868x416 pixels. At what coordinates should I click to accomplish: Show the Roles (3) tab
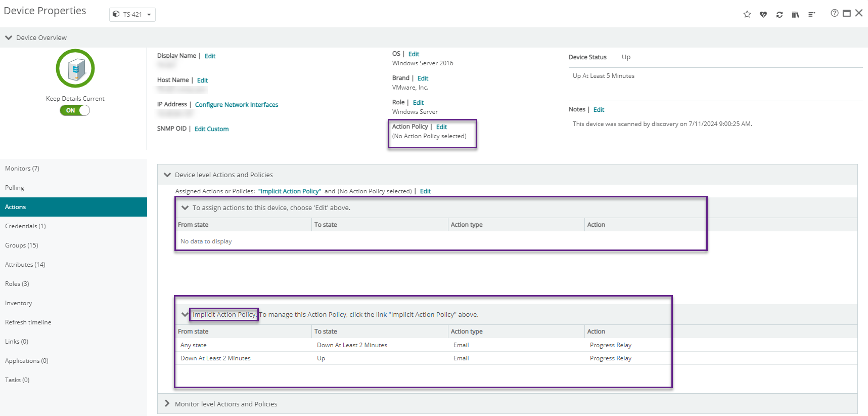tap(73, 284)
